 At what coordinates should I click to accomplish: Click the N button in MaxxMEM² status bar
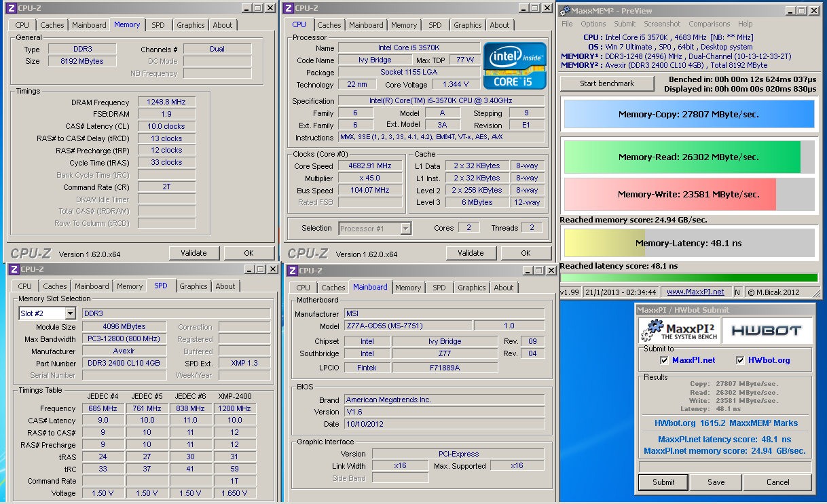[737, 292]
